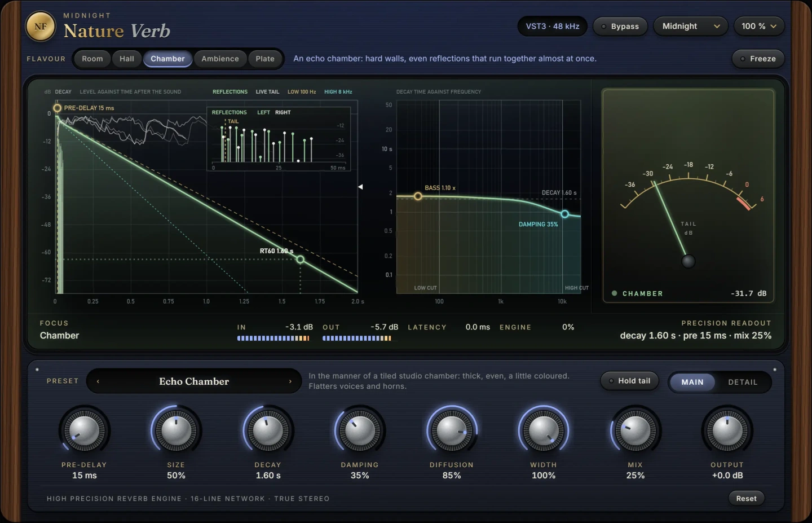Select RIGHT channel in reflections inset
The image size is (812, 523).
(283, 112)
